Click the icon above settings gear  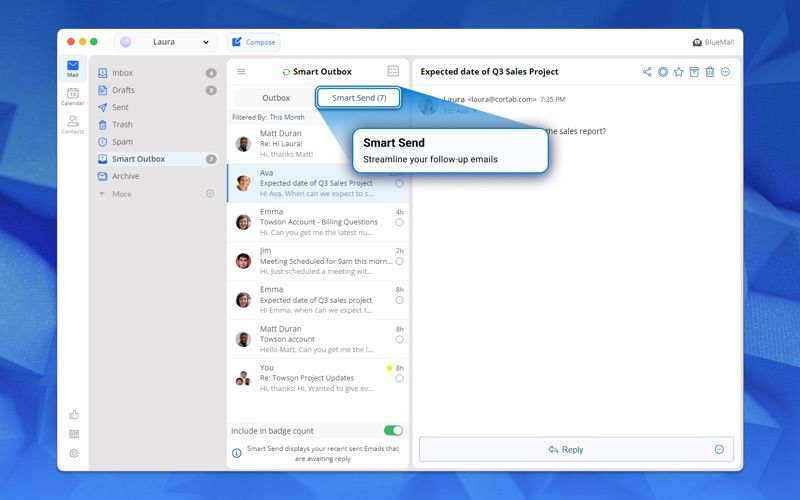(74, 434)
